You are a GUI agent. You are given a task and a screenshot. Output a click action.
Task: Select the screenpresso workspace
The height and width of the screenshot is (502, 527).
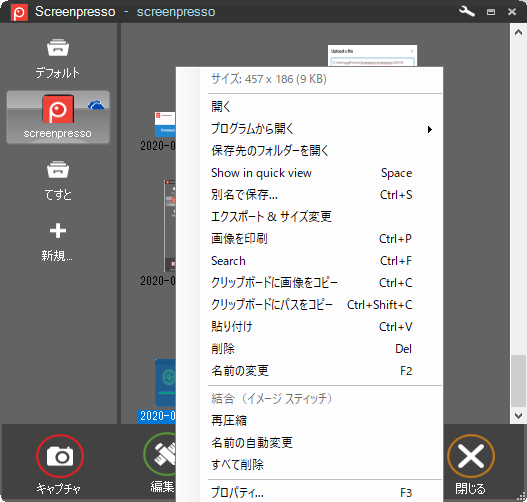coord(58,117)
